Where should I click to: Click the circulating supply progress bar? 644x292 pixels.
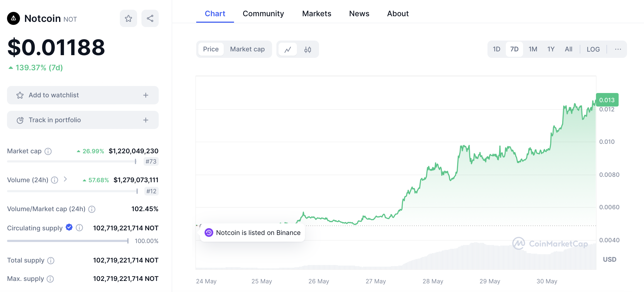(x=67, y=241)
